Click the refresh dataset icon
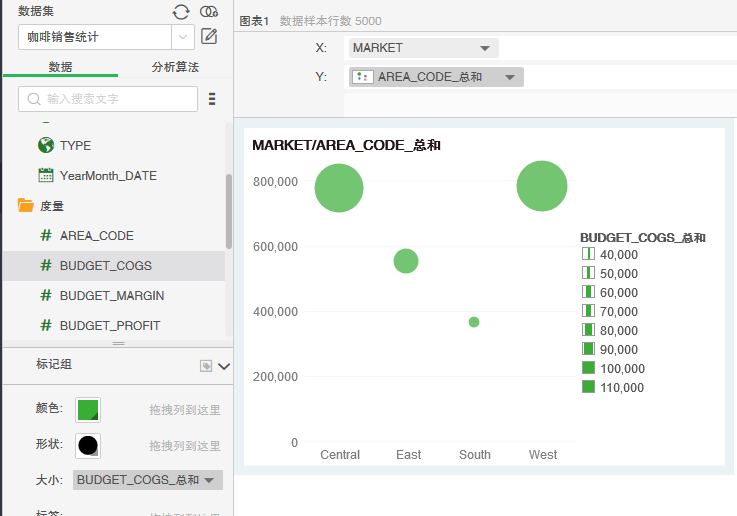The width and height of the screenshot is (737, 516). coord(180,11)
